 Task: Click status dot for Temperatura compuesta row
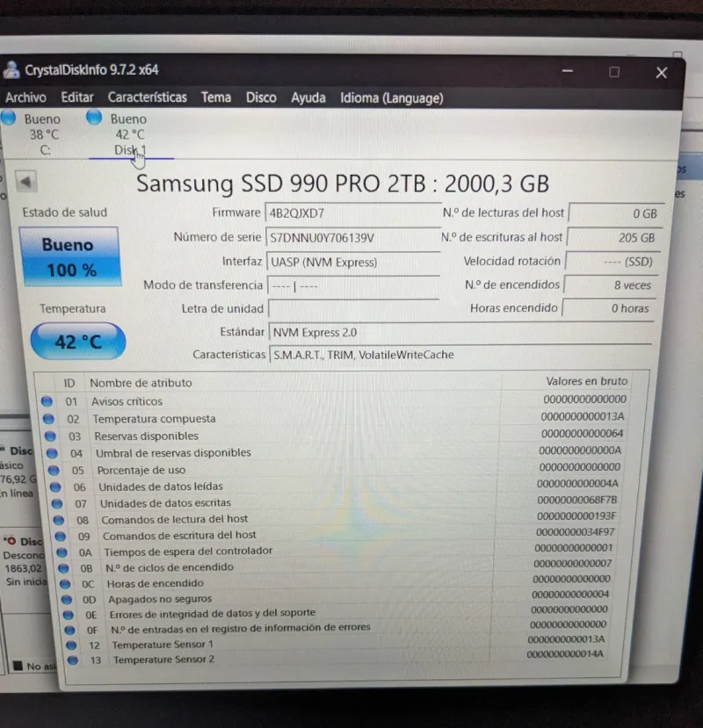click(49, 419)
